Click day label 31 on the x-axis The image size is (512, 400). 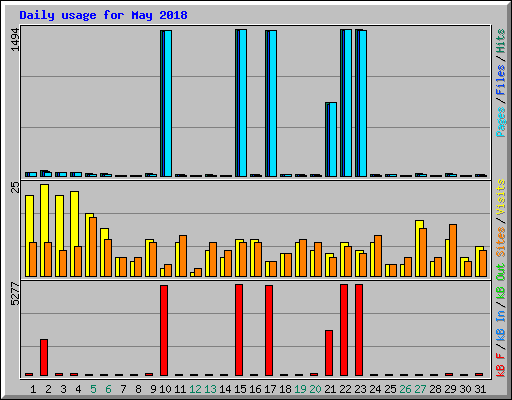[x=480, y=389]
